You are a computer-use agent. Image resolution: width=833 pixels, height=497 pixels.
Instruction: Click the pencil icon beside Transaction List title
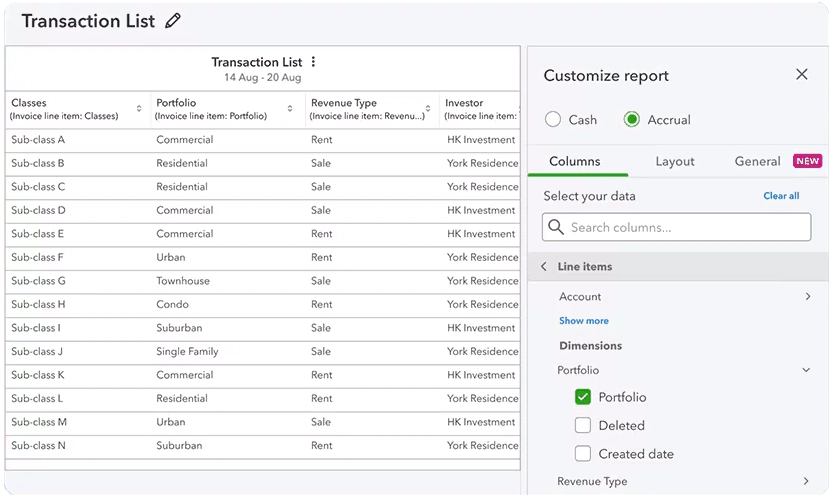(x=174, y=21)
